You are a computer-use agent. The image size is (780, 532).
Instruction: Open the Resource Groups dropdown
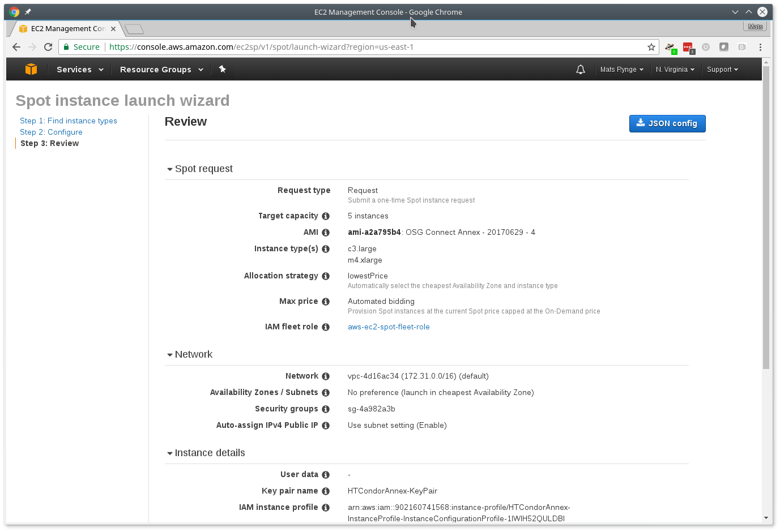pos(161,70)
